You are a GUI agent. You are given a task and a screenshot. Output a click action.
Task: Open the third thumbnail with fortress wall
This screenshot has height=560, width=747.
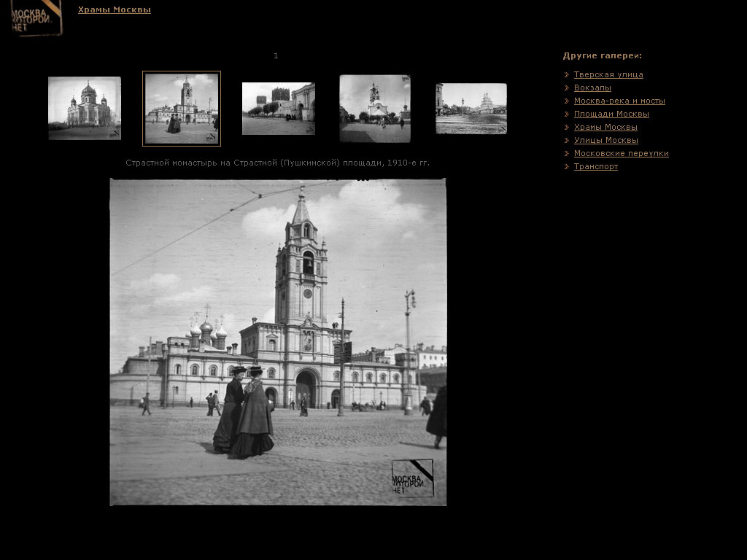(x=279, y=109)
